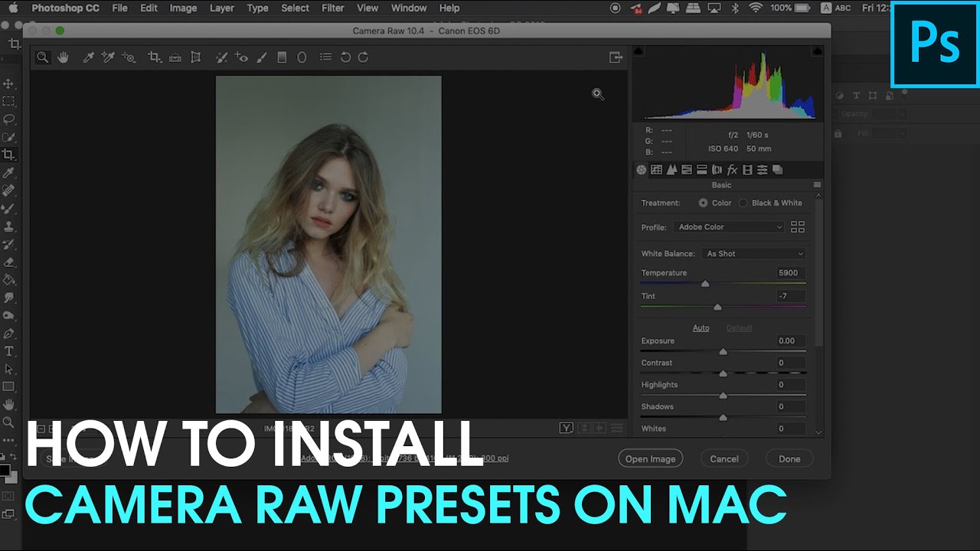The height and width of the screenshot is (551, 980).
Task: Select the Straighten tool
Action: [x=175, y=57]
